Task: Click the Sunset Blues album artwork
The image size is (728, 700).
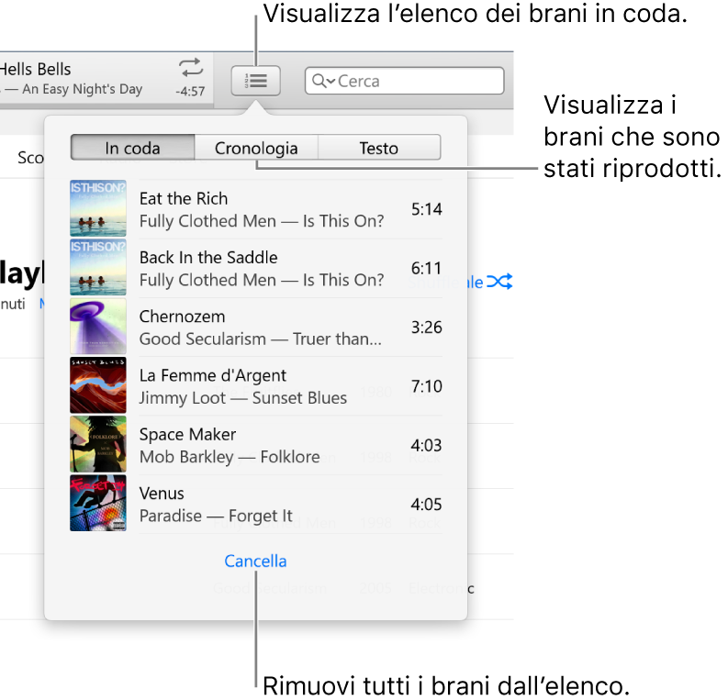Action: point(98,385)
